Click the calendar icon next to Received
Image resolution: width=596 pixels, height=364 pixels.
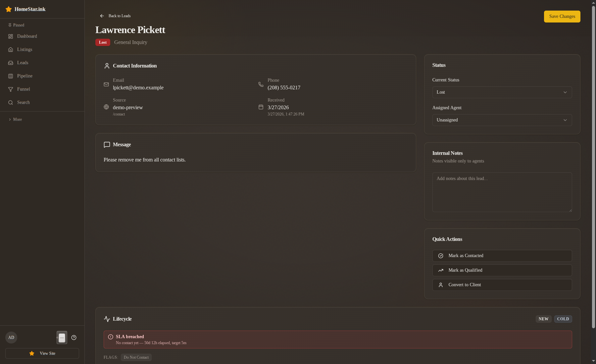261,107
